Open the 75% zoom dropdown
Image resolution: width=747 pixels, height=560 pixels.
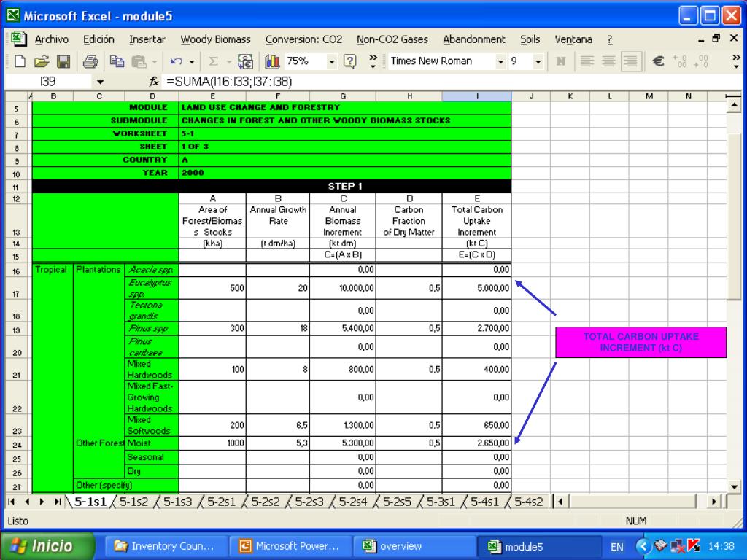coord(331,61)
